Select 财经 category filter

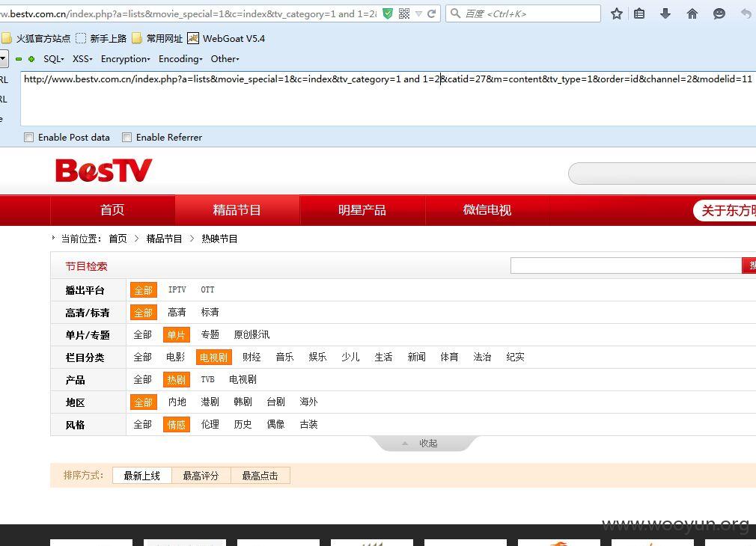[x=252, y=357]
